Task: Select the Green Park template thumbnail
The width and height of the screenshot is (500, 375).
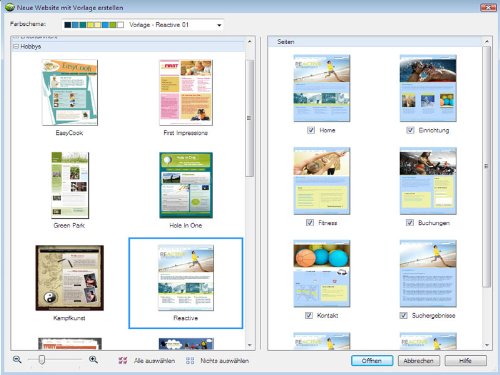Action: click(x=70, y=185)
